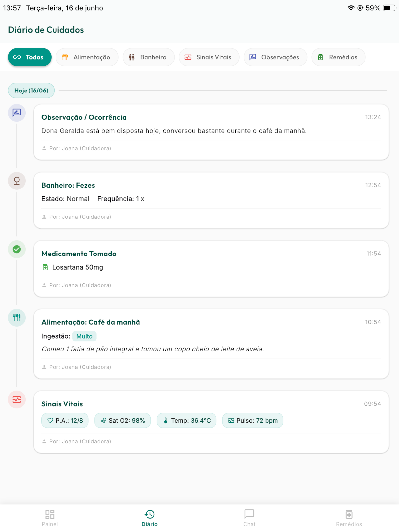Filter entries by Alimentação
399x532 pixels.
[87, 57]
